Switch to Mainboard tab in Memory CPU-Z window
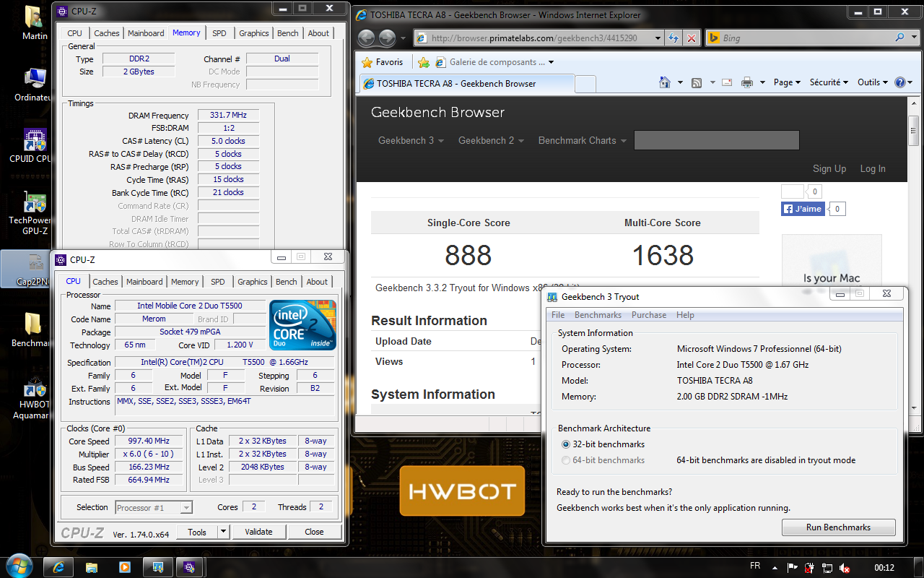The image size is (924, 578). pos(146,33)
